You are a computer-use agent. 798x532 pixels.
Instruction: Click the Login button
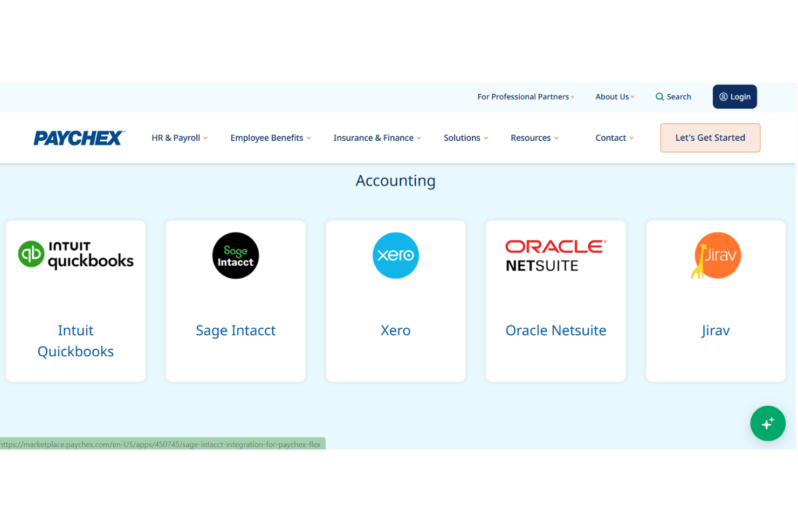click(x=735, y=97)
